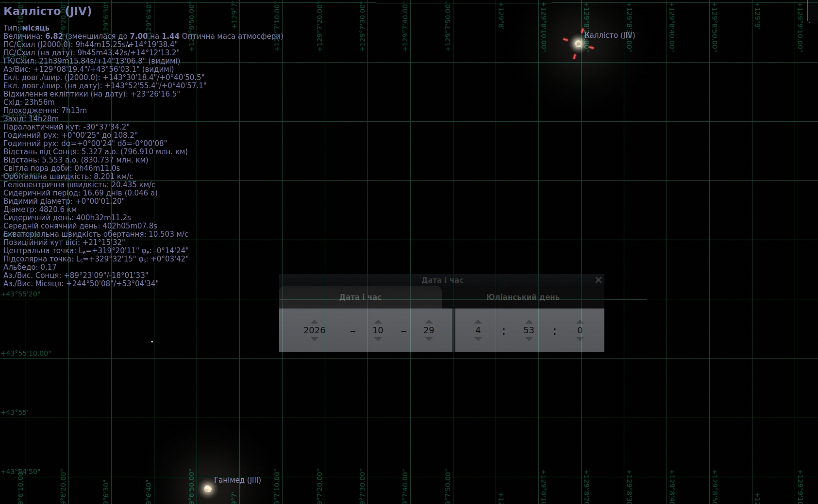This screenshot has height=504, width=818.
Task: Increase the minutes value 53
Action: tap(529, 322)
